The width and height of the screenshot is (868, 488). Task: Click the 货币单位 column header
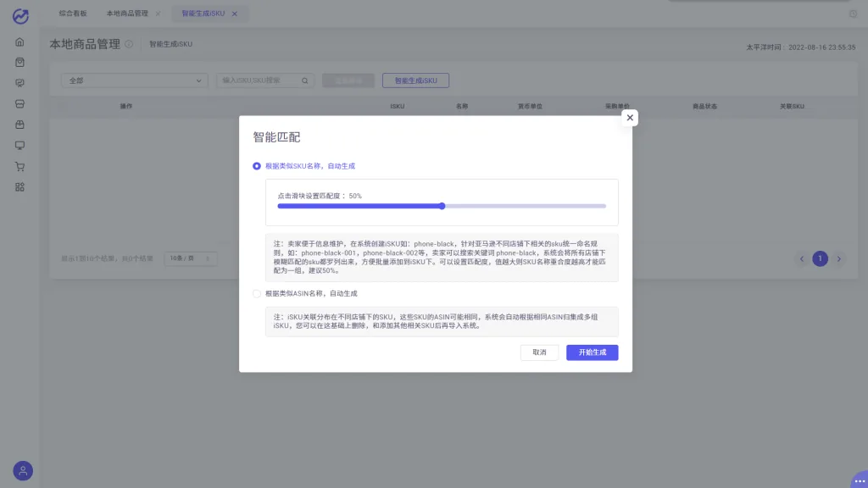[x=530, y=106]
